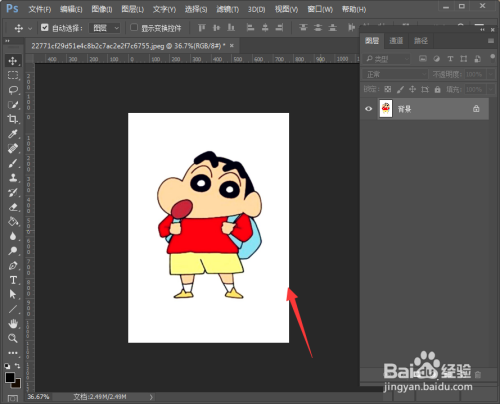Select the Horizontal Type tool
Viewport: 500px width, 404px height.
pos(13,280)
